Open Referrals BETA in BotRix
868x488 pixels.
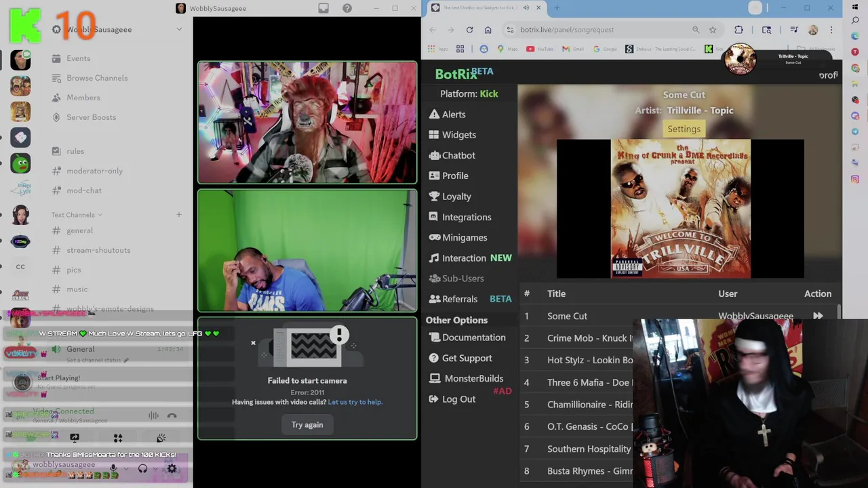click(470, 299)
